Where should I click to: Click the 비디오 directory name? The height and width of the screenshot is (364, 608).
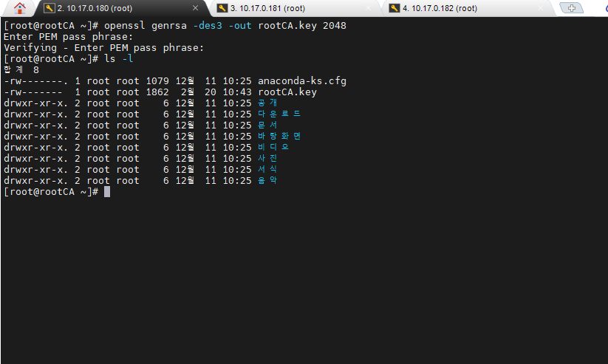(273, 148)
